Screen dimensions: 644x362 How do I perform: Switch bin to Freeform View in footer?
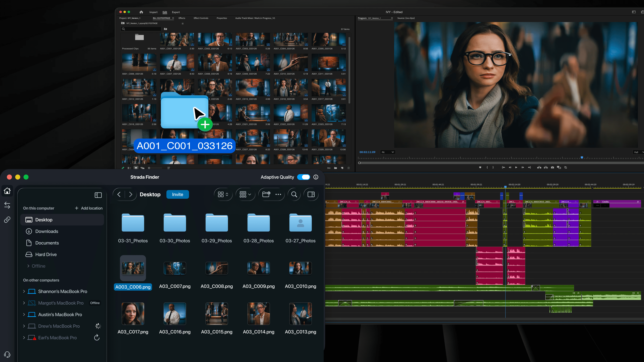pyautogui.click(x=143, y=168)
